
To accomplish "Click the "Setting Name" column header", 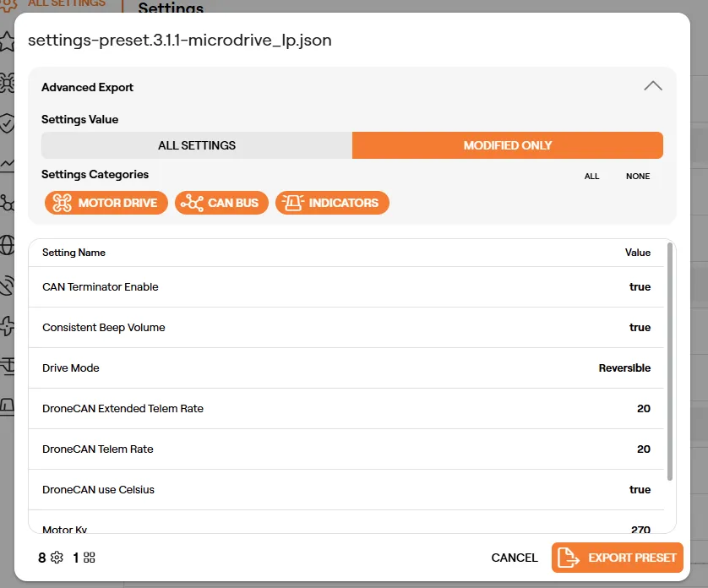I will pyautogui.click(x=74, y=253).
